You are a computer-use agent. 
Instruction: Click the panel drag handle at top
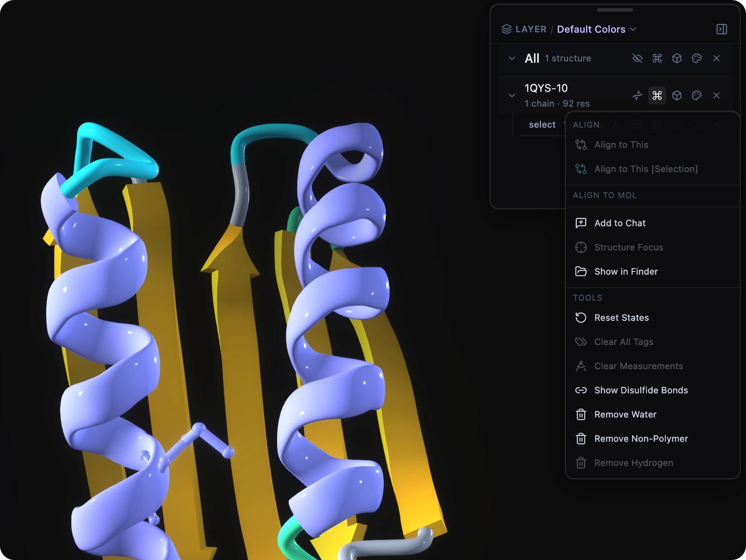pyautogui.click(x=615, y=10)
